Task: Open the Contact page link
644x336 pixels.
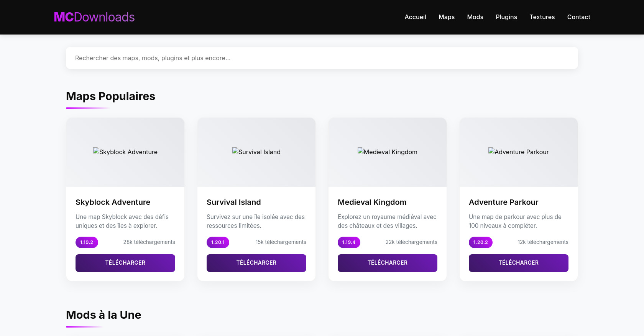Action: click(x=578, y=17)
